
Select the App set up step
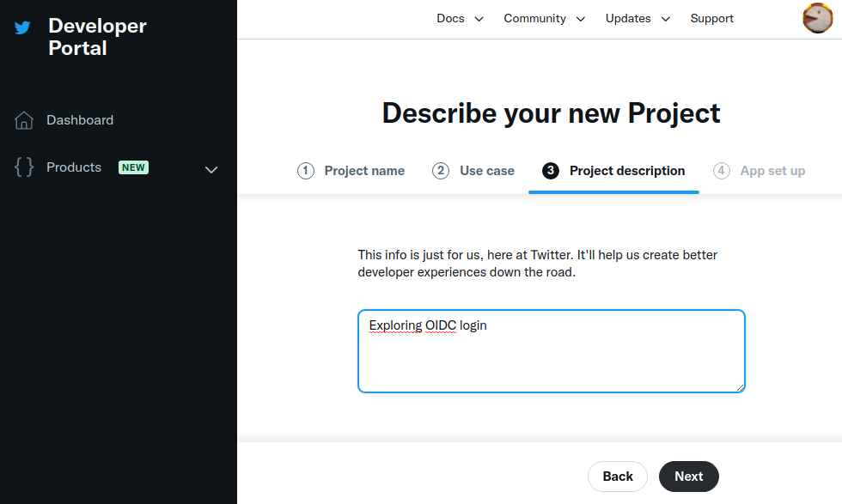click(x=772, y=171)
